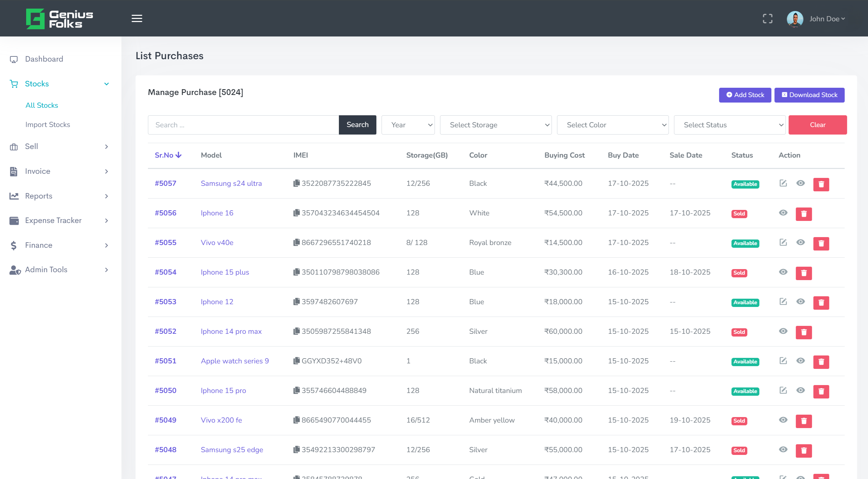Screen dimensions: 868x479
Task: Open the Year filter dropdown
Action: tap(408, 125)
